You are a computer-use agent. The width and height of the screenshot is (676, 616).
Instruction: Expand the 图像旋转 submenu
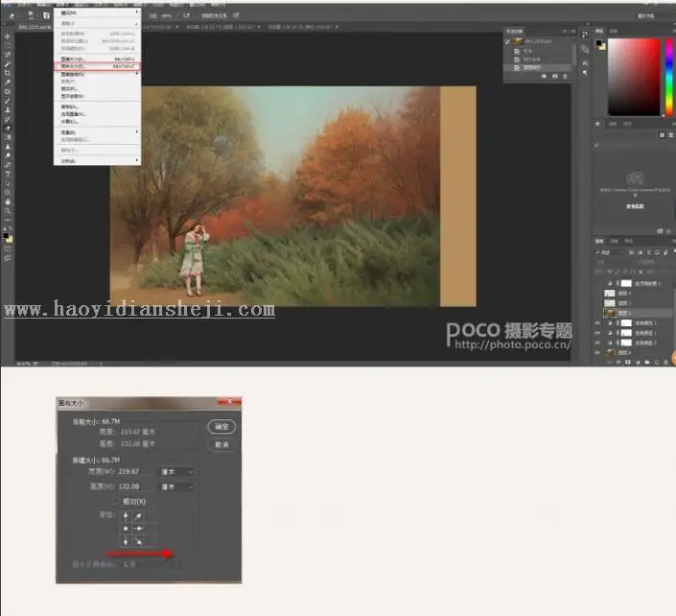point(98,74)
